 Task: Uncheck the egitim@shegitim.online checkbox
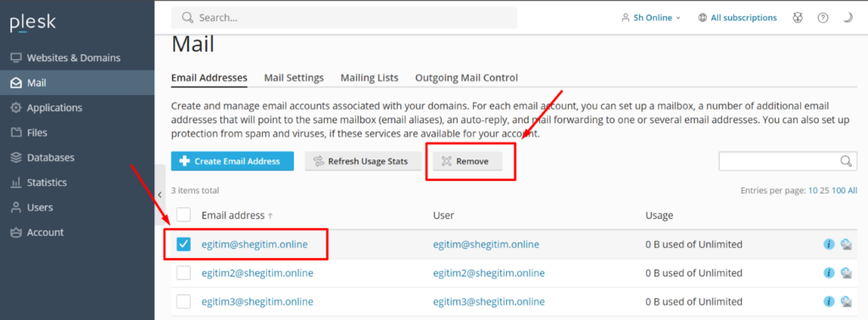tap(184, 244)
